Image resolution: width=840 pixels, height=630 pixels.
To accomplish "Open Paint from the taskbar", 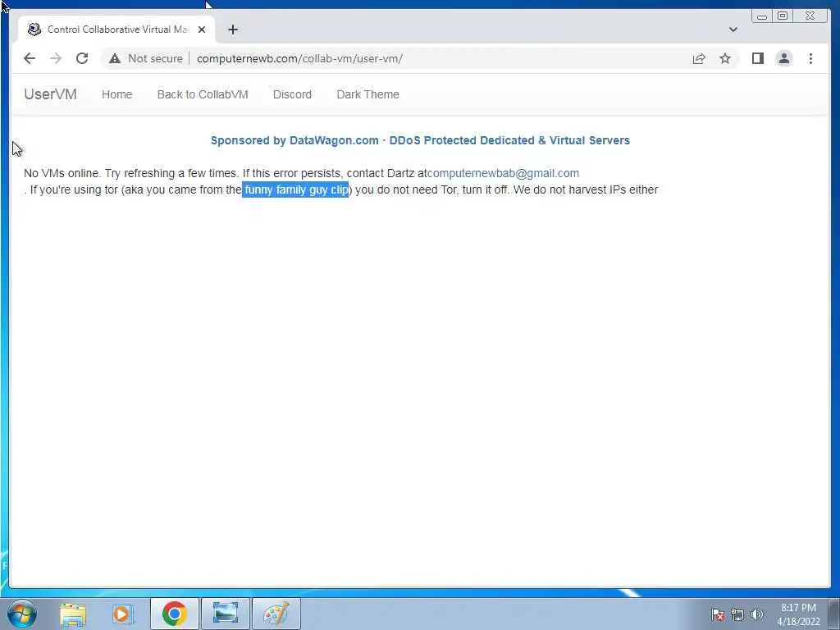I will point(276,614).
